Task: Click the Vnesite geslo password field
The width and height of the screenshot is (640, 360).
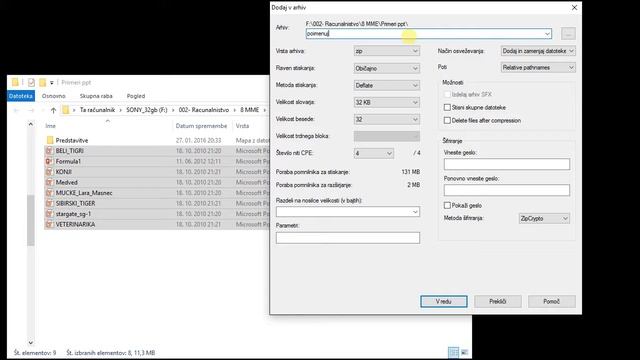Action: (x=507, y=164)
